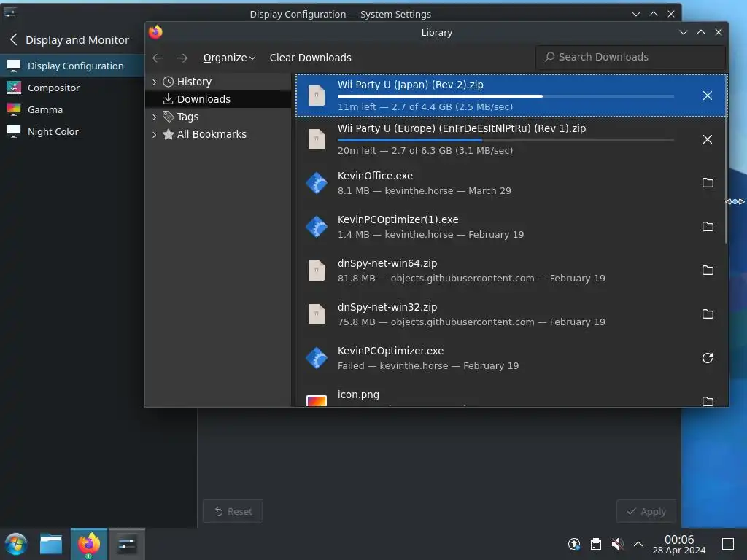Select the KevinPCOptimizer(1).exe download entry
This screenshot has width=747, height=560.
click(x=511, y=227)
